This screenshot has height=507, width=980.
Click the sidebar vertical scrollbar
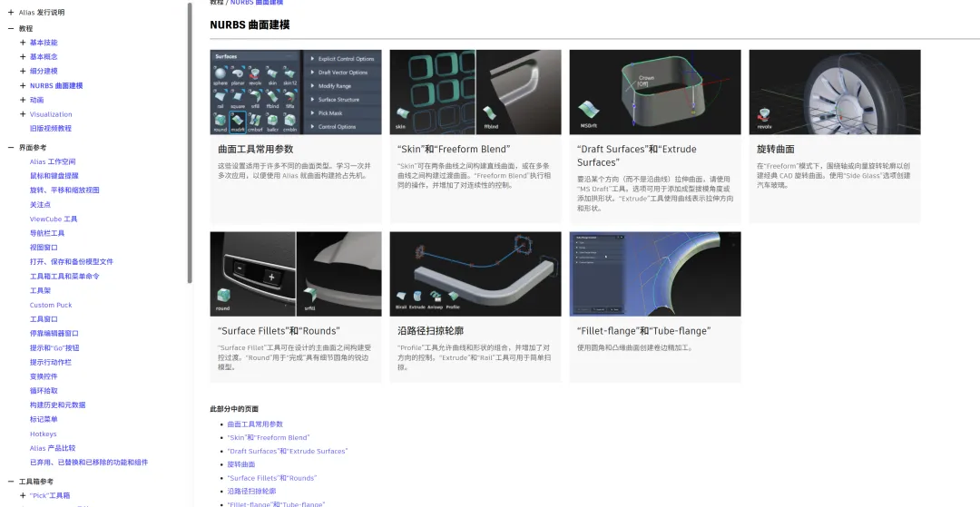(190, 142)
